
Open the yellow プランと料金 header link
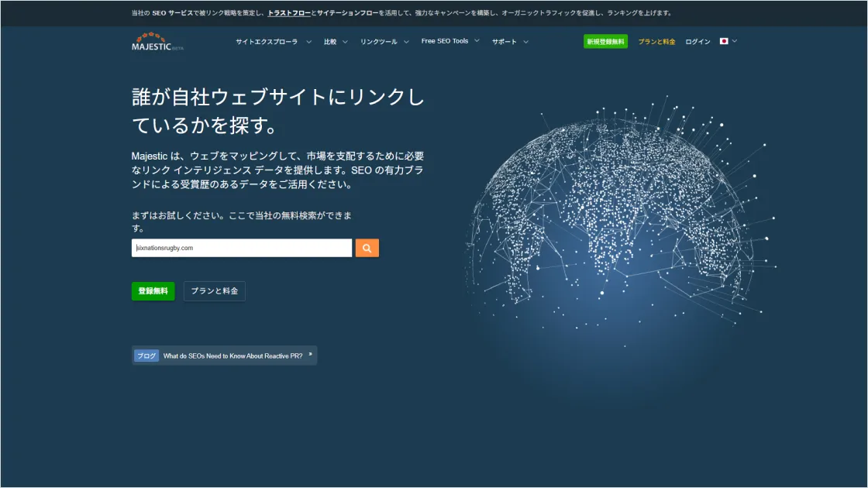[x=656, y=42]
